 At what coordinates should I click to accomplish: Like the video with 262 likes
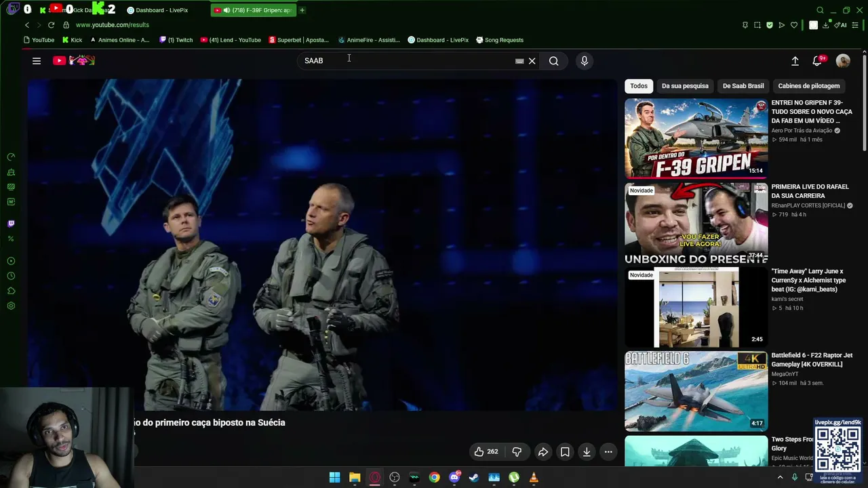(x=486, y=452)
